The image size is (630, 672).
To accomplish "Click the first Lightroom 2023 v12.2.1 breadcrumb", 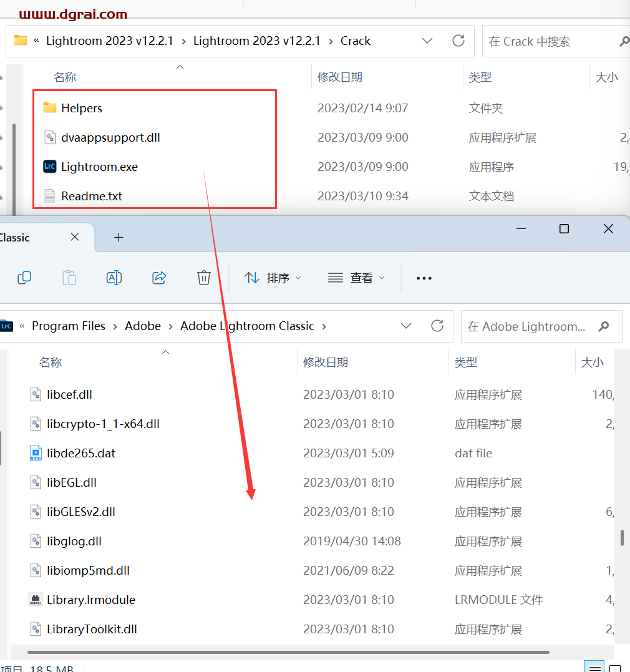I will tap(109, 41).
